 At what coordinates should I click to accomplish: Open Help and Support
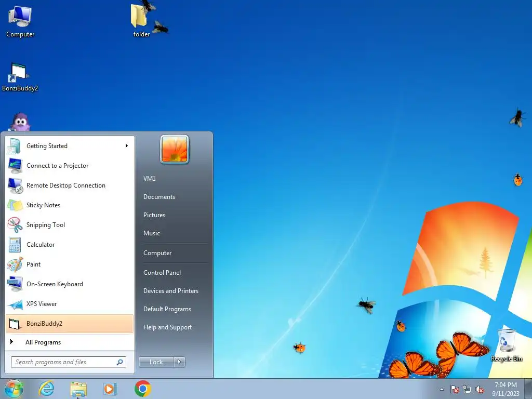pyautogui.click(x=168, y=327)
